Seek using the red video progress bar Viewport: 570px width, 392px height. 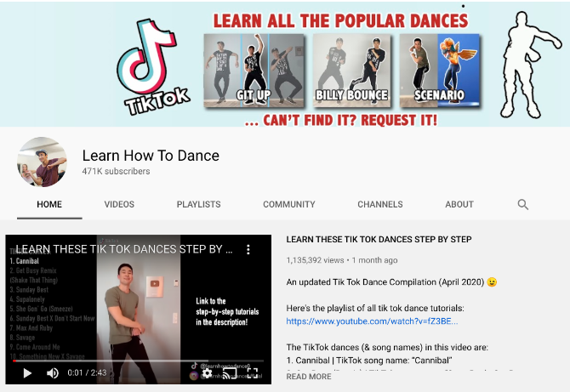pyautogui.click(x=138, y=361)
